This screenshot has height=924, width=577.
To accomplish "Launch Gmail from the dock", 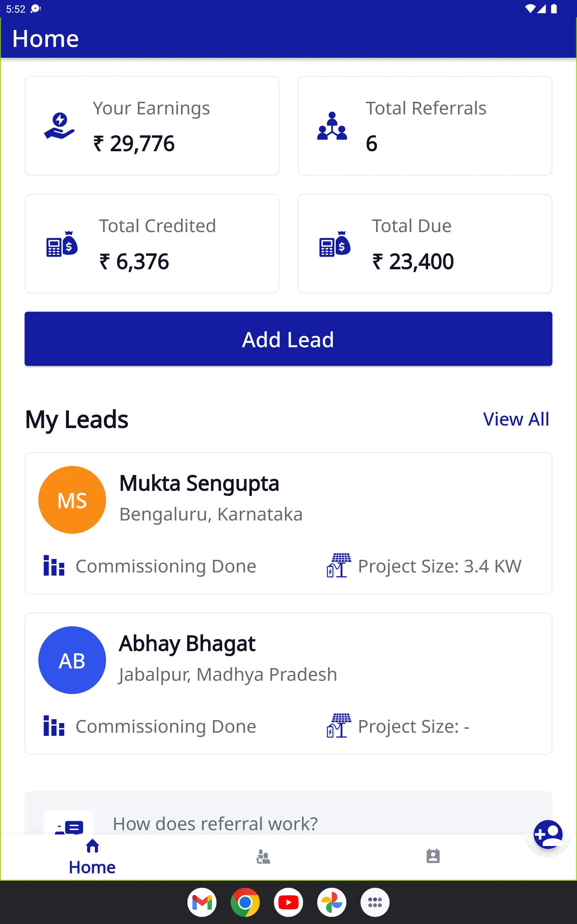I will click(x=202, y=903).
